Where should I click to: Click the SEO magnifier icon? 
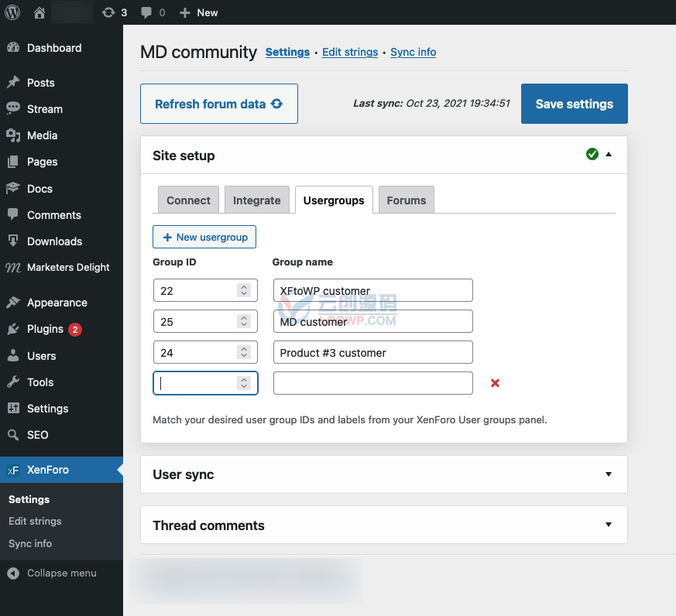[x=13, y=435]
